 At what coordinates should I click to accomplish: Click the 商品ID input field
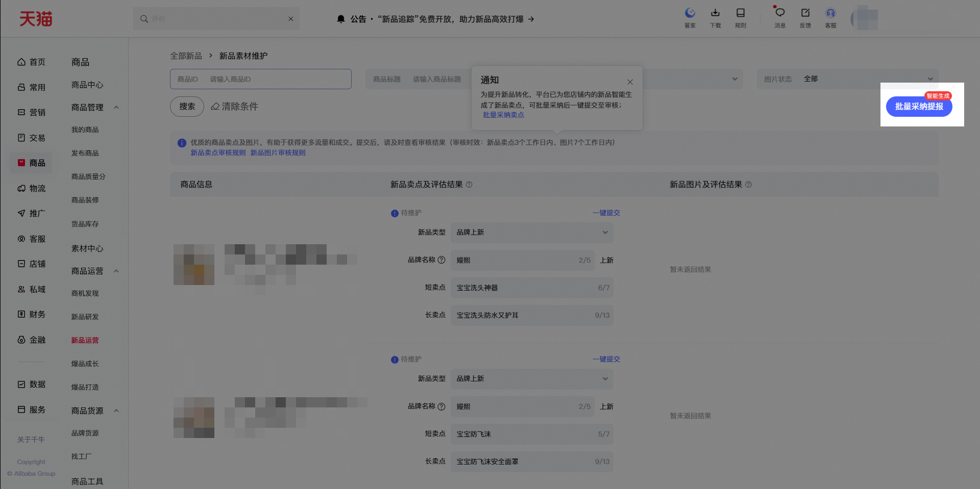(x=261, y=79)
